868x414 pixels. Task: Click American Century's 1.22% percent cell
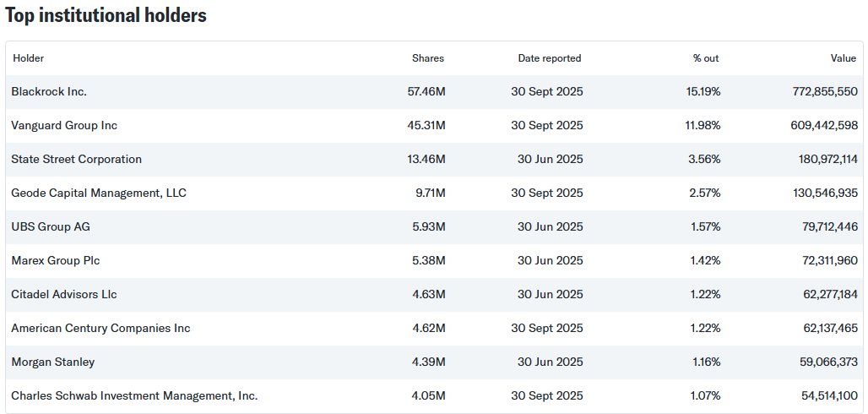[x=706, y=329]
